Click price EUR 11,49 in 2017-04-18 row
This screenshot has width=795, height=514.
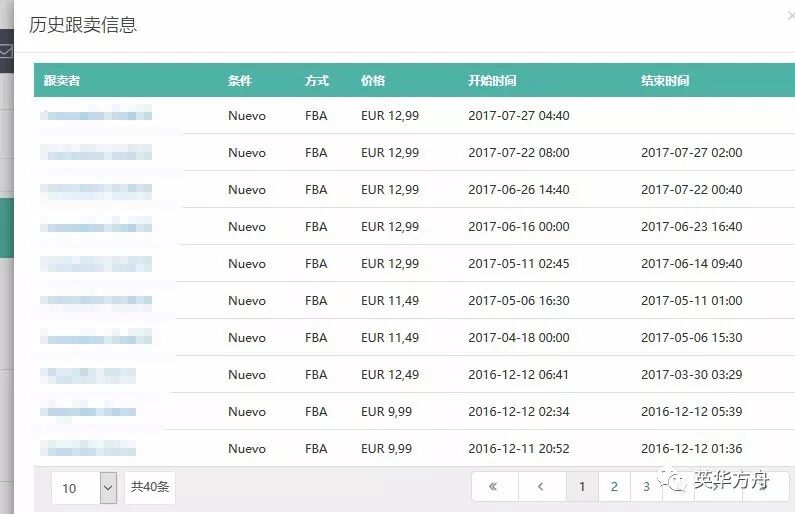click(x=390, y=338)
